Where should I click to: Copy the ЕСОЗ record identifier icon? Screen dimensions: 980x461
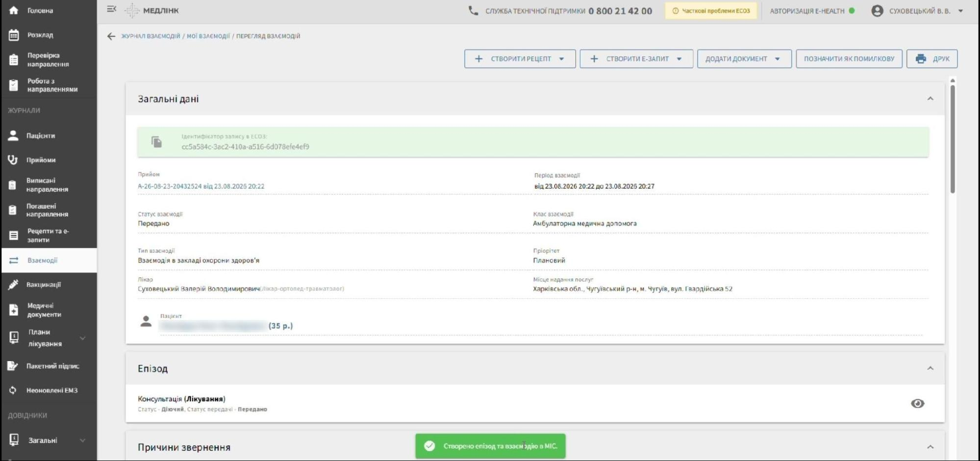(156, 142)
